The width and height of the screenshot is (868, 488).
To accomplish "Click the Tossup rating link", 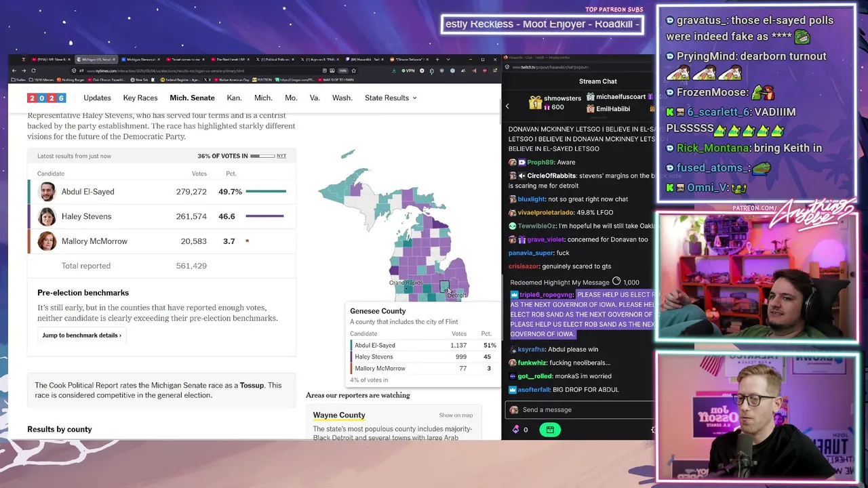I will [252, 385].
